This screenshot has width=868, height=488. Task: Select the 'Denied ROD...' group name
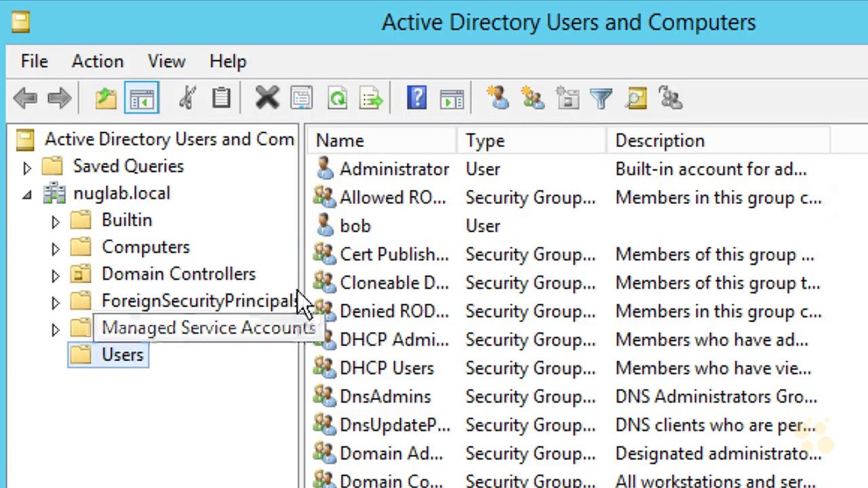[394, 312]
